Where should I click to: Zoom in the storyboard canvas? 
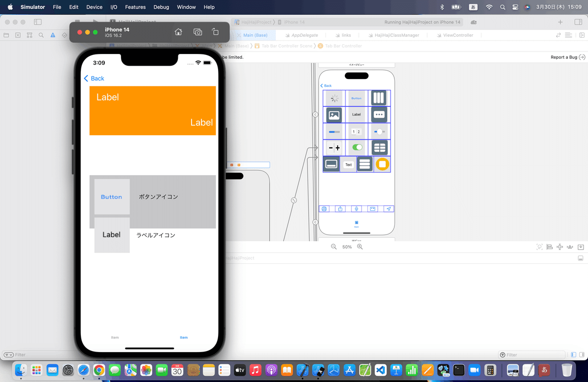coord(360,247)
